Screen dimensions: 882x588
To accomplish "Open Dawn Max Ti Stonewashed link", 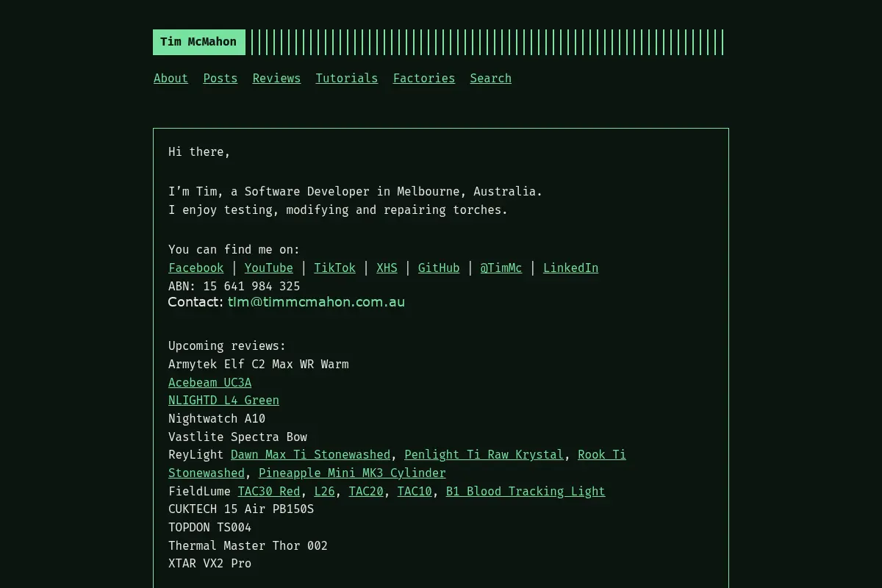I will point(311,455).
